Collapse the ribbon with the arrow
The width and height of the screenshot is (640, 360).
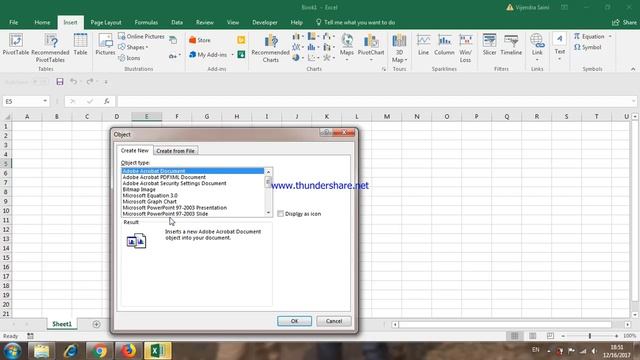[x=633, y=69]
